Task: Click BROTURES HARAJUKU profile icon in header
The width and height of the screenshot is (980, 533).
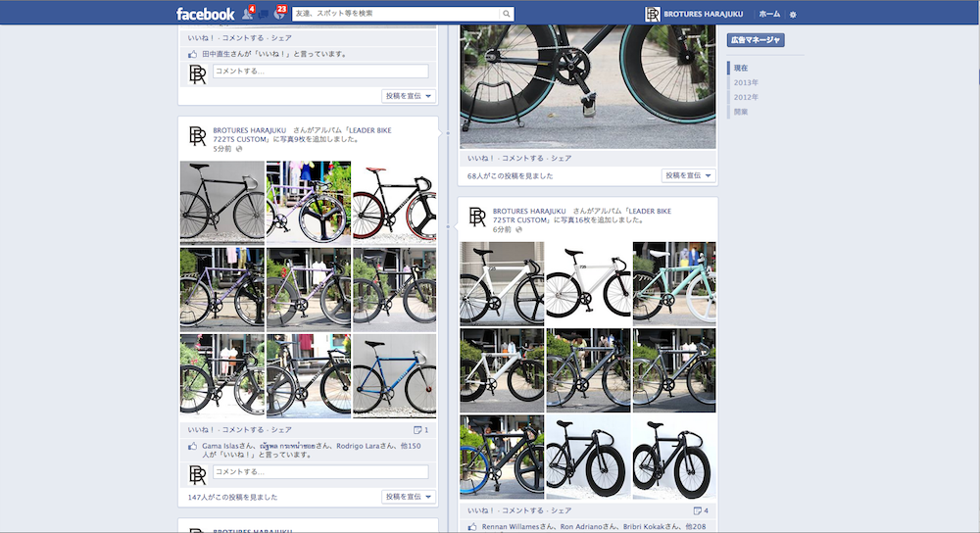Action: coord(653,14)
